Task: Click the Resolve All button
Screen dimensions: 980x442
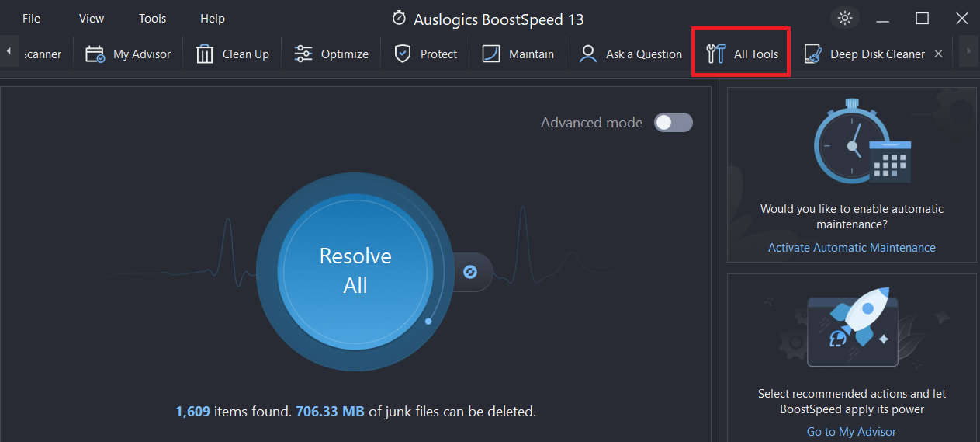Action: 355,271
